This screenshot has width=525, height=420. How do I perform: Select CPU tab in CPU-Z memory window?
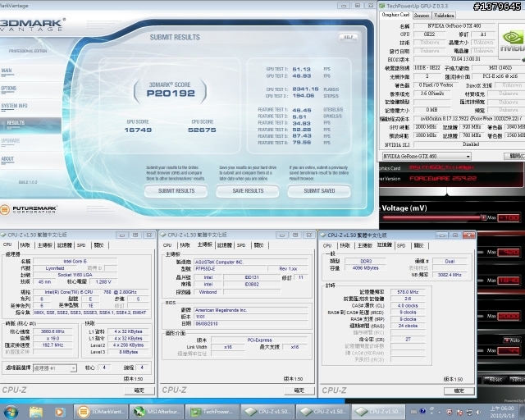[x=327, y=245]
